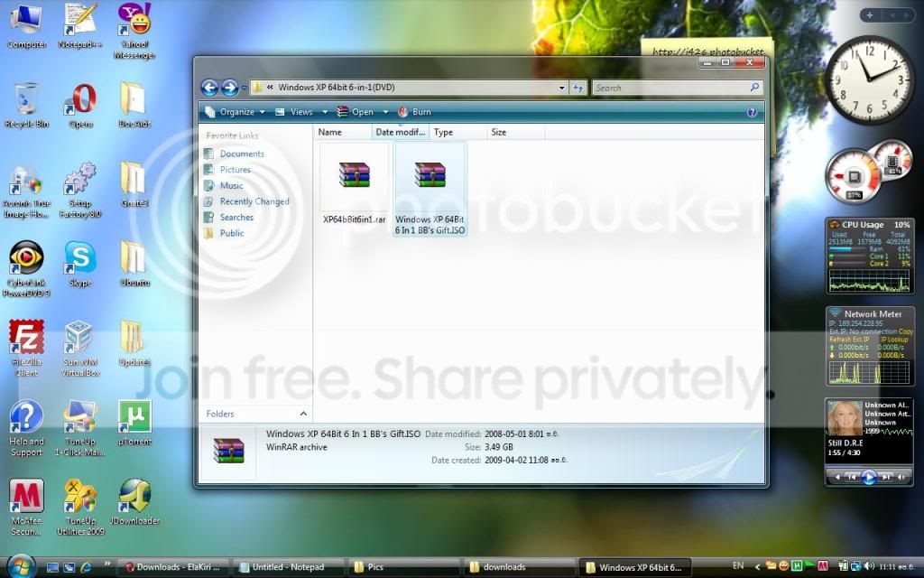Launch JDownloader from the desktop
This screenshot has height=578, width=924.
pyautogui.click(x=134, y=502)
